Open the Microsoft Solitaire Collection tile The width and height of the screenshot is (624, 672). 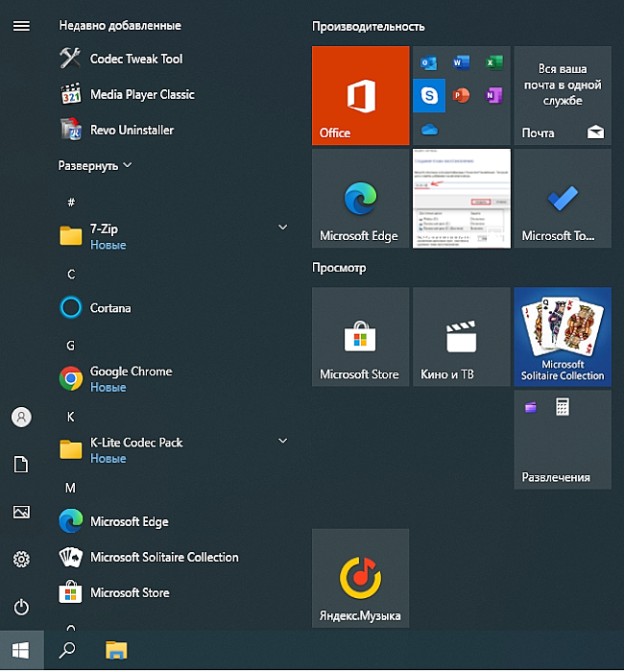coord(563,337)
